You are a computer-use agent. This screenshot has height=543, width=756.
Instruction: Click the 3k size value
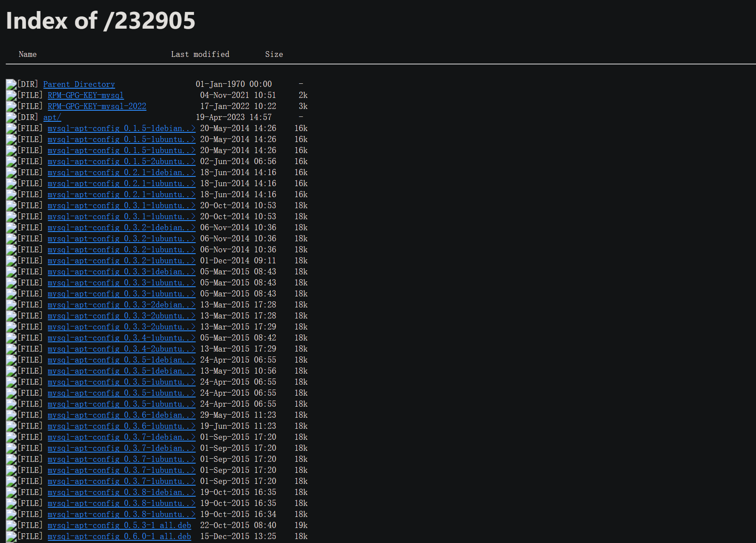click(303, 106)
